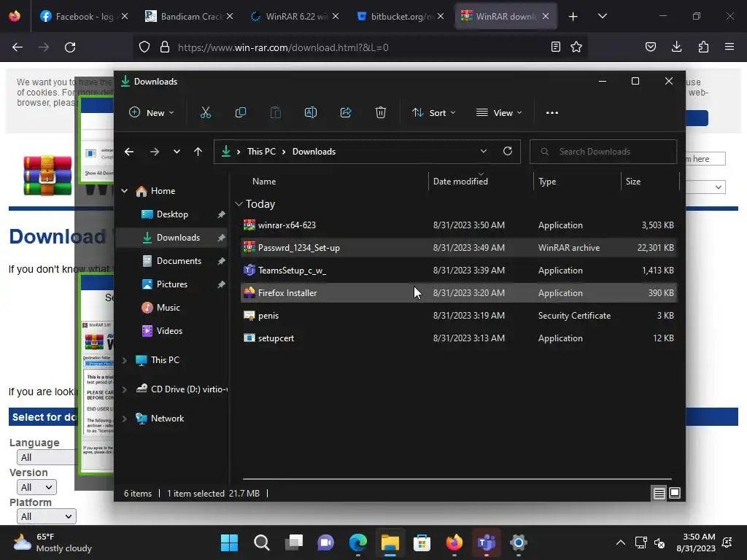Click This PC in breadcrumb path

(261, 152)
